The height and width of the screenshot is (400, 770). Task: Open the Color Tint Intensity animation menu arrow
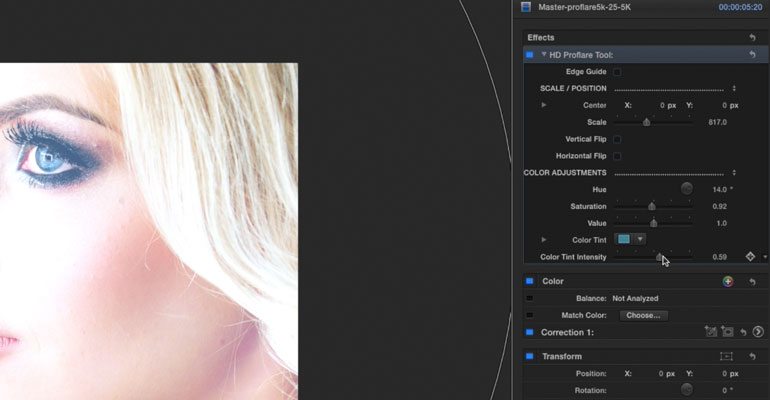point(765,257)
